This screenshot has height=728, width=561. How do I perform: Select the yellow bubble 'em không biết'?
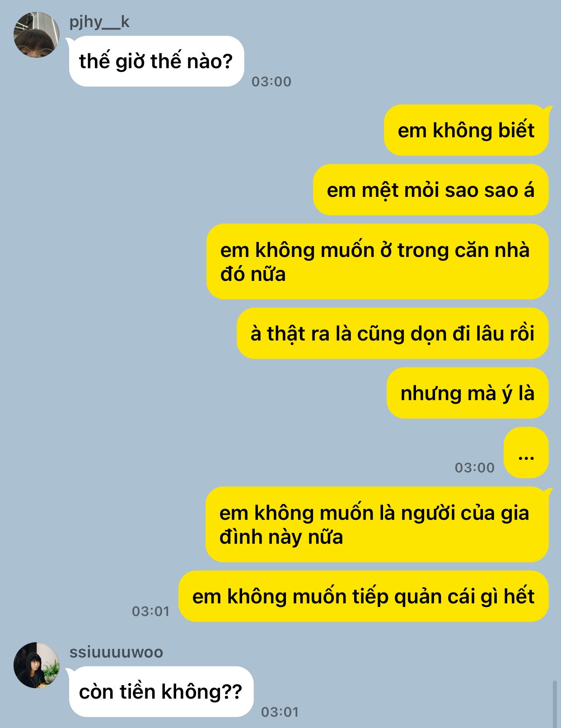466,130
